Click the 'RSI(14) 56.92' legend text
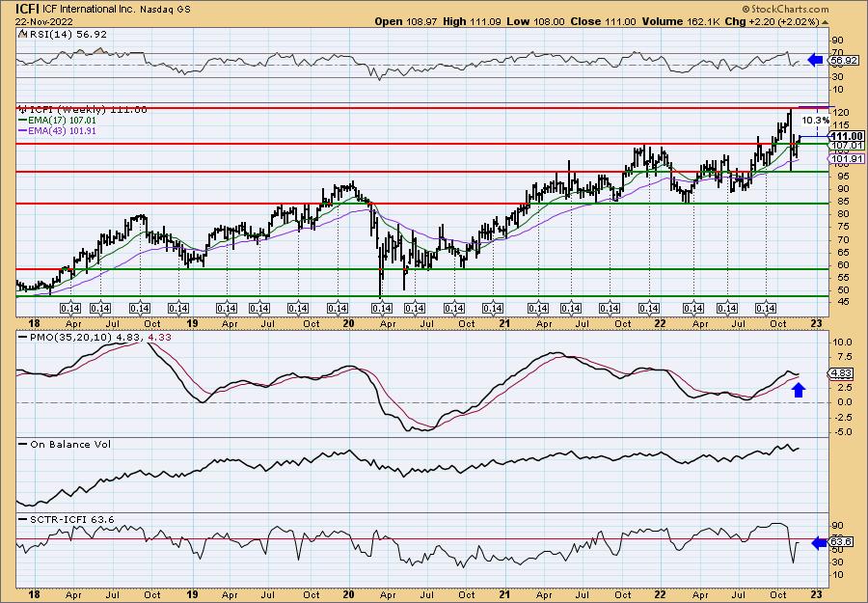Image resolution: width=868 pixels, height=603 pixels. tap(68, 34)
